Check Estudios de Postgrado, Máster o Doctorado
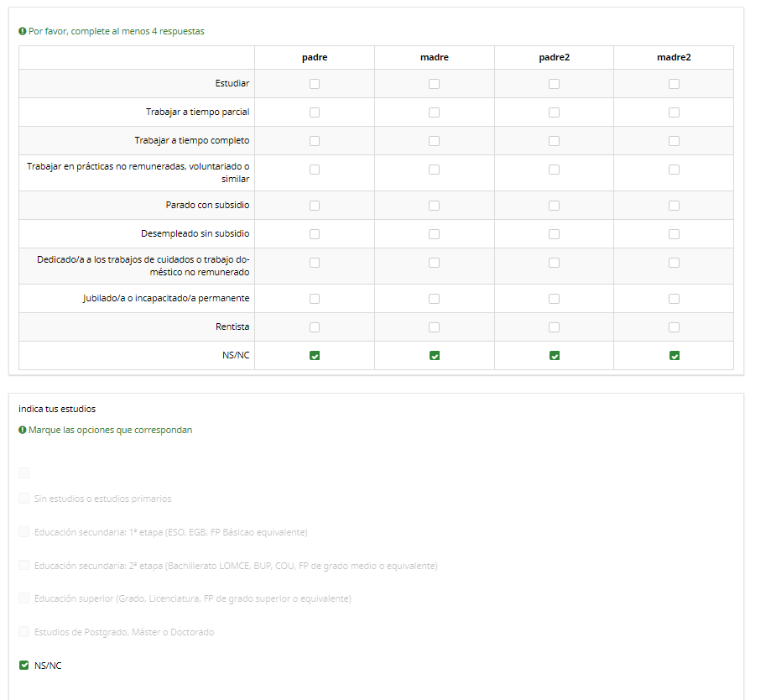The height and width of the screenshot is (700, 771). (23, 632)
